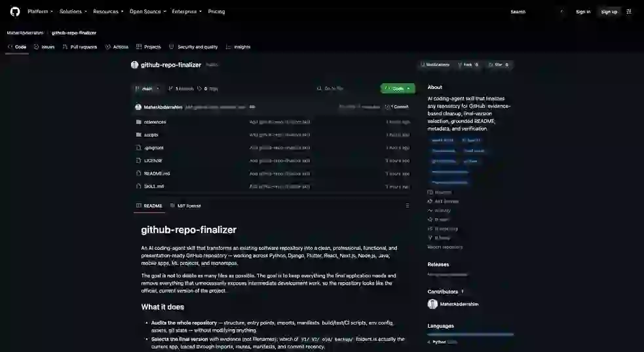Open the LICENSE file
The width and height of the screenshot is (644, 352).
[153, 161]
